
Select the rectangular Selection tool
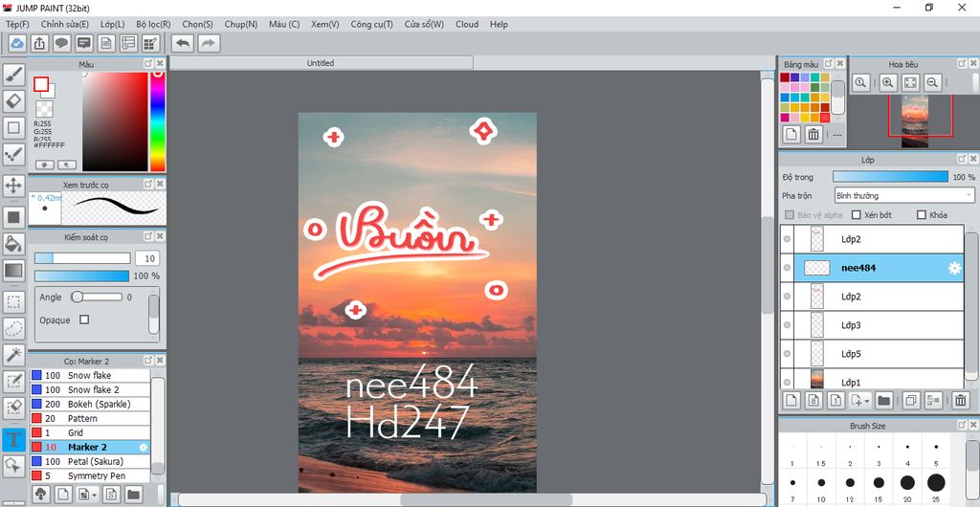click(x=13, y=303)
